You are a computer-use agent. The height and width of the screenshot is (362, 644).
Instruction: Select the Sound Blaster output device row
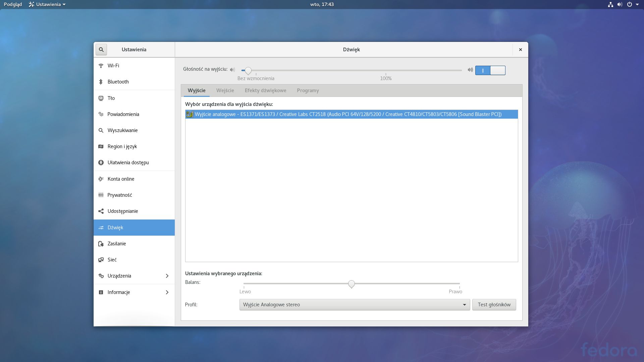351,114
